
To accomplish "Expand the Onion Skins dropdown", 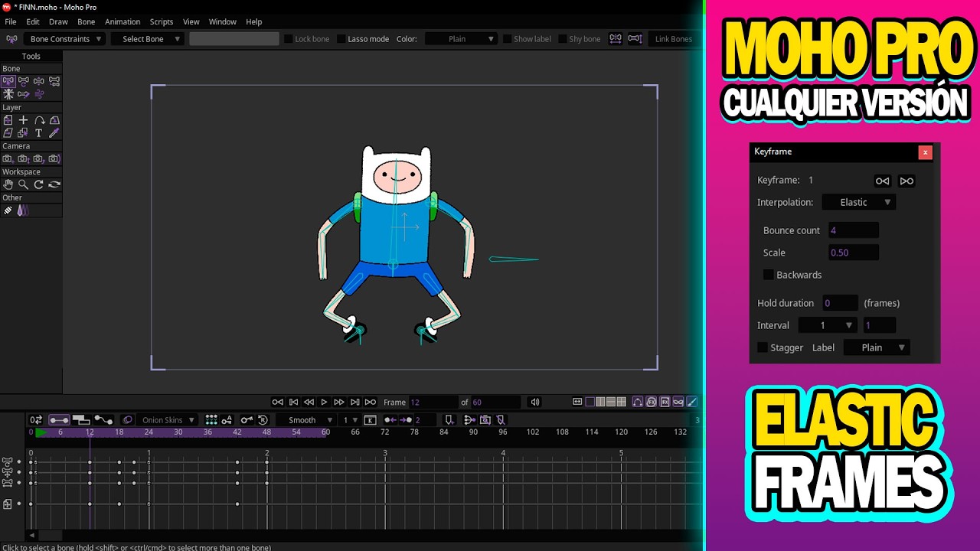I will (x=168, y=420).
